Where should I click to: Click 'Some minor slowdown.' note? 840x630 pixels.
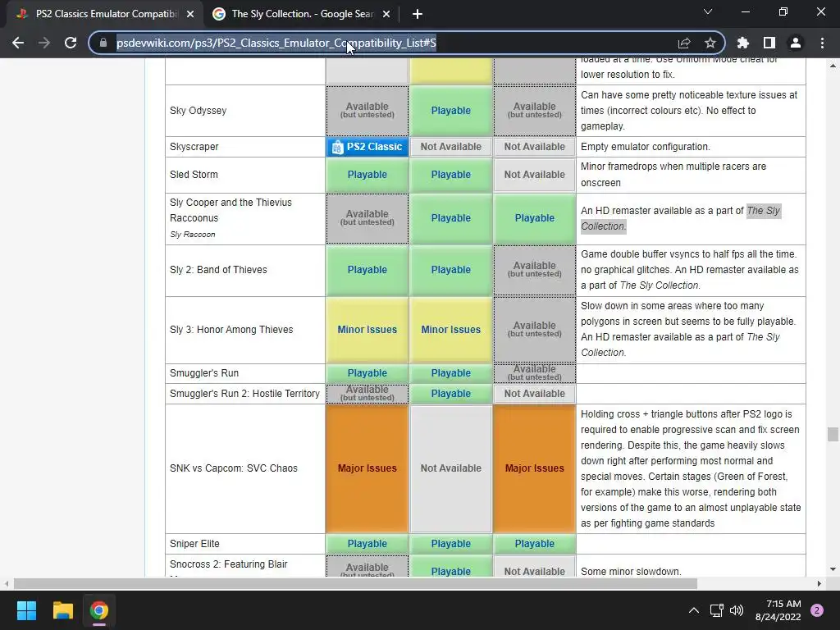click(x=631, y=572)
